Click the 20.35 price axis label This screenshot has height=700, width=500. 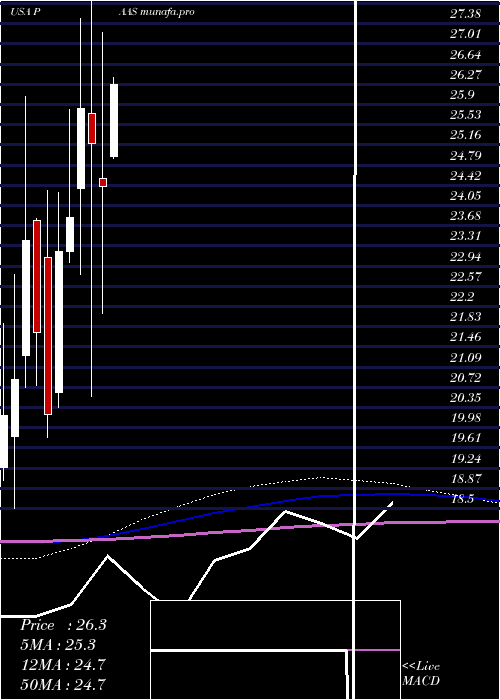pos(465,397)
